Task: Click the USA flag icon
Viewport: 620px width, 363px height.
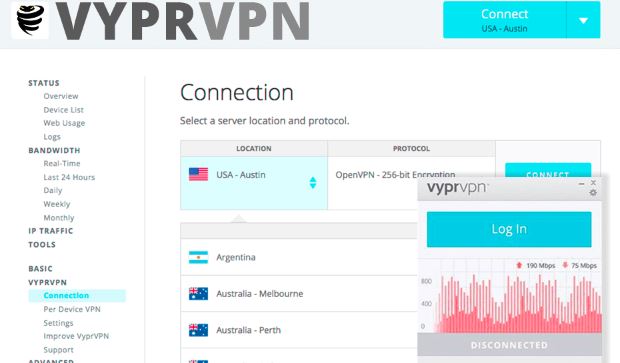Action: [198, 174]
